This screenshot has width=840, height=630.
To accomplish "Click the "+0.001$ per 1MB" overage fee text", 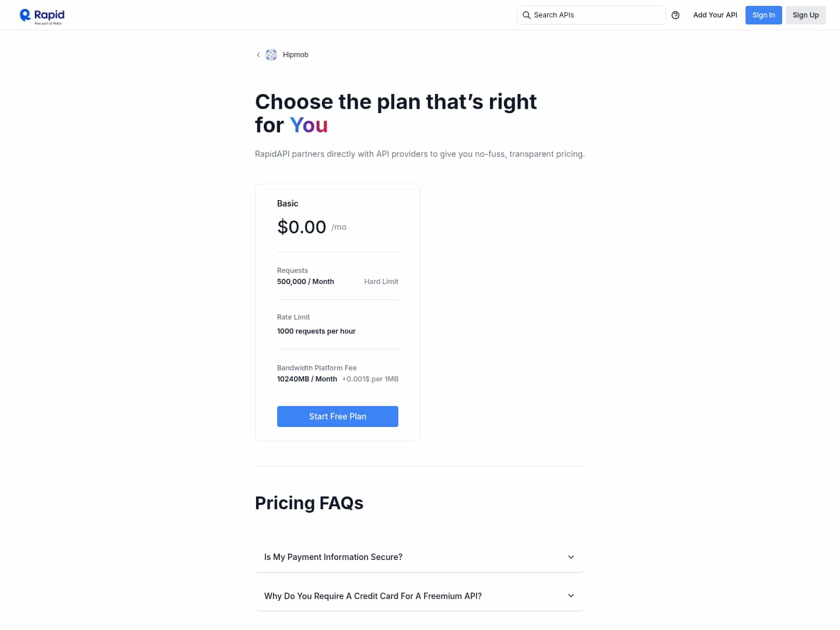I will [370, 379].
